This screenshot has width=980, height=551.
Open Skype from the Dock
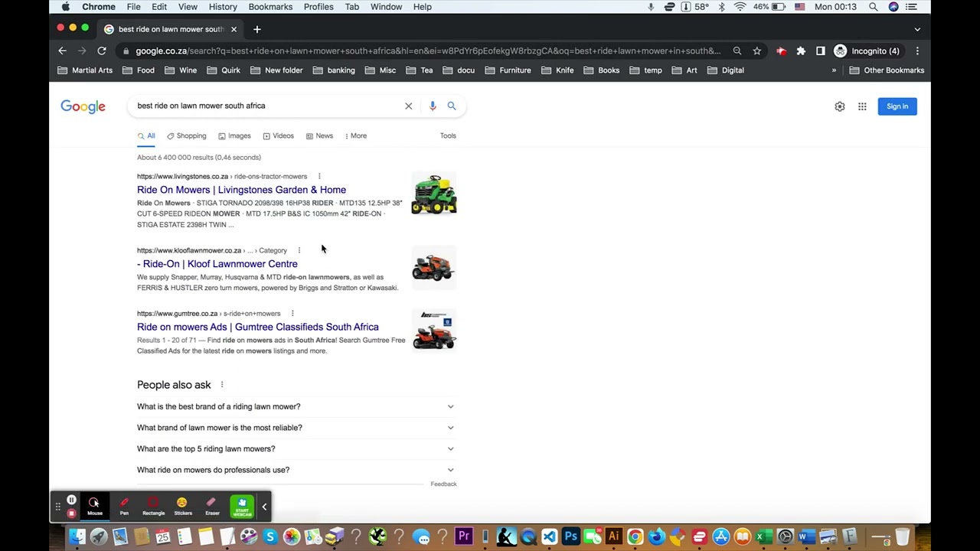[x=270, y=537]
